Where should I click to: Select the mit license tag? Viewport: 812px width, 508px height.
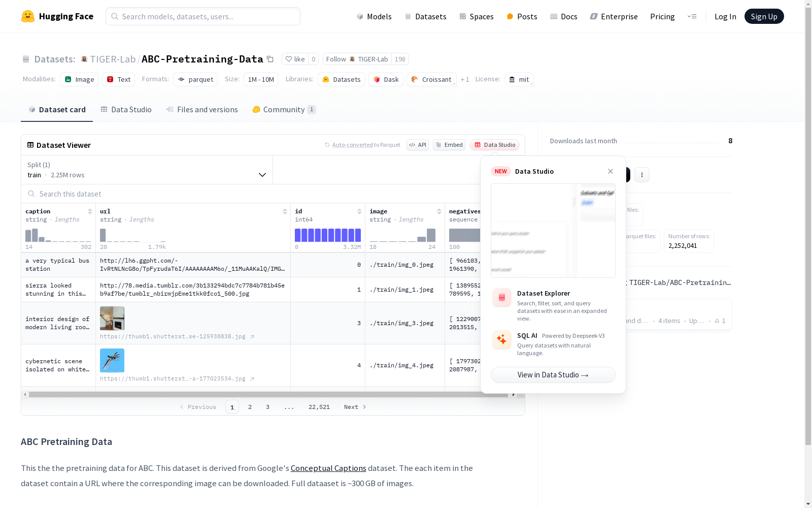coord(519,79)
